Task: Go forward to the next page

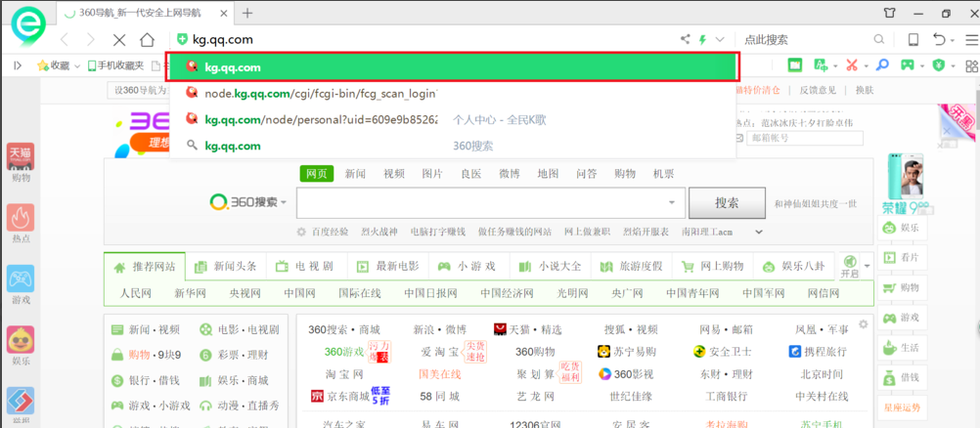Action: [91, 41]
